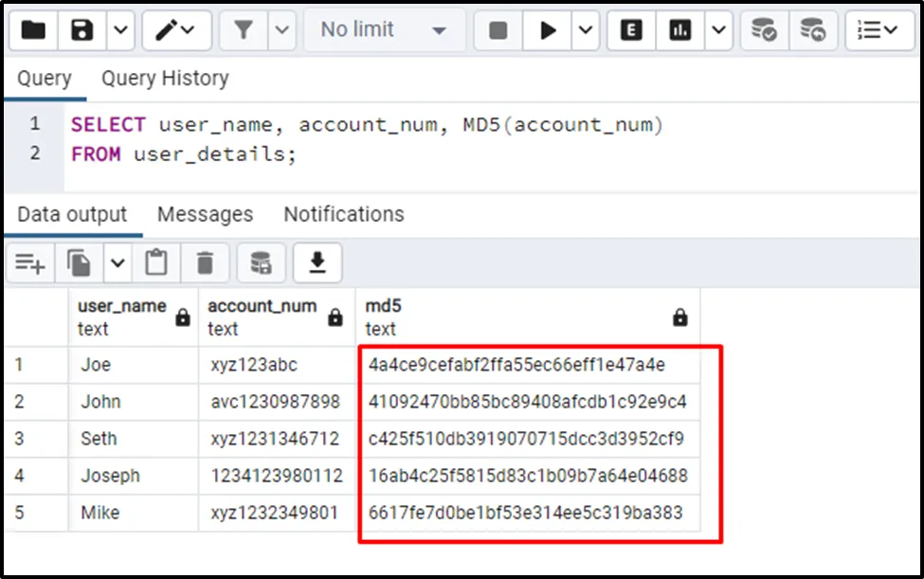Click the Rollback transaction icon
This screenshot has width=924, height=579.
(813, 30)
